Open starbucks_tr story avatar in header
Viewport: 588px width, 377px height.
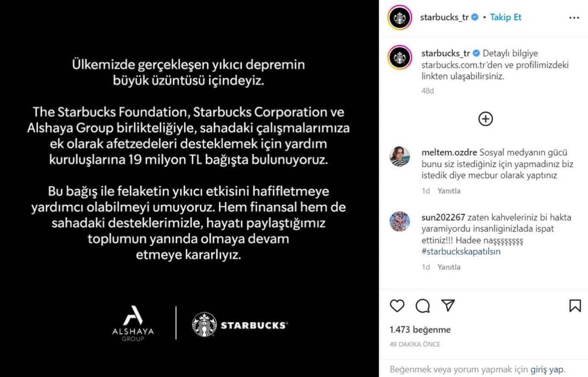click(x=399, y=18)
